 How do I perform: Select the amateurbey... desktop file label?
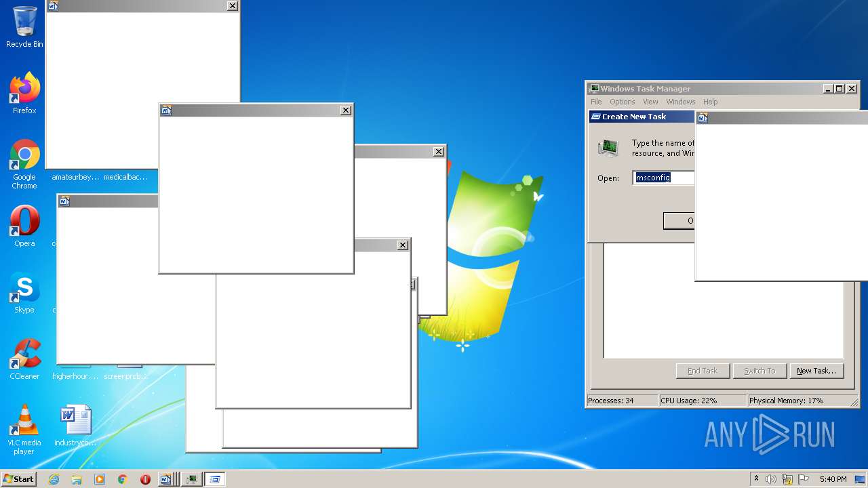(x=75, y=177)
